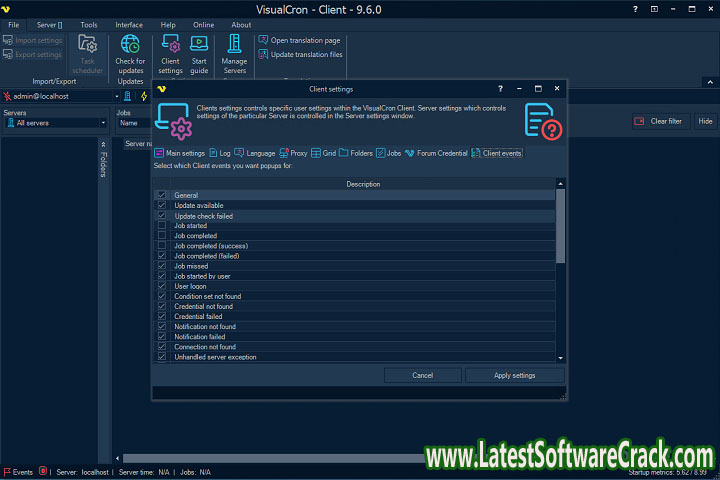Click Import settings in the ribbon
This screenshot has width=720, height=480.
(x=33, y=40)
